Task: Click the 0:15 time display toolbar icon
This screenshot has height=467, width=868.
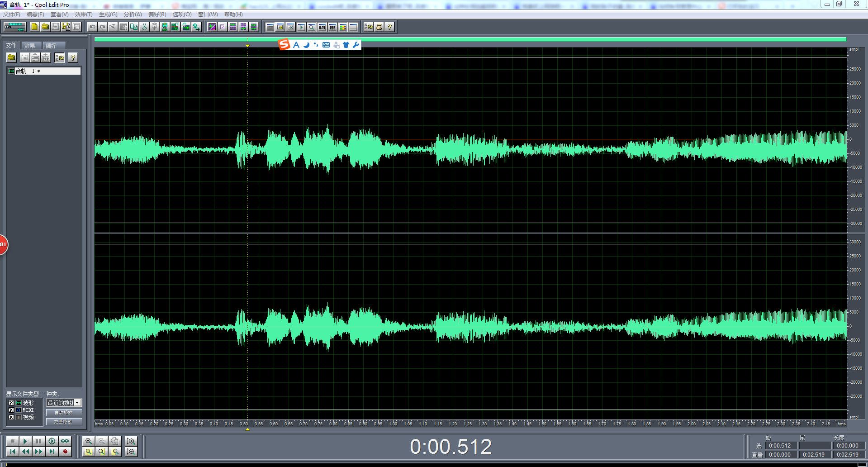Action: point(322,27)
